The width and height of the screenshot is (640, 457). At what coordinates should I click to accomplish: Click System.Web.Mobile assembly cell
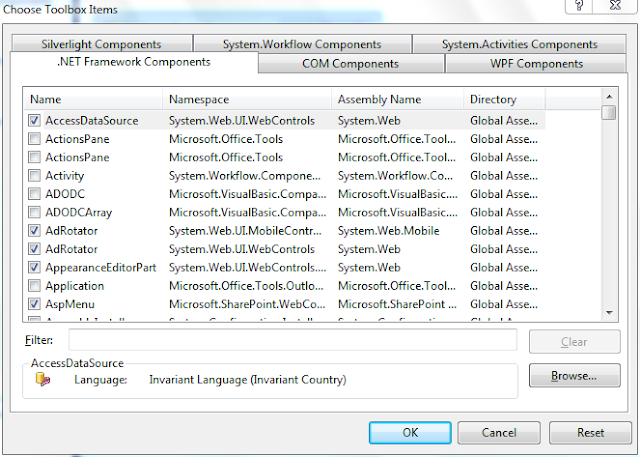[389, 231]
